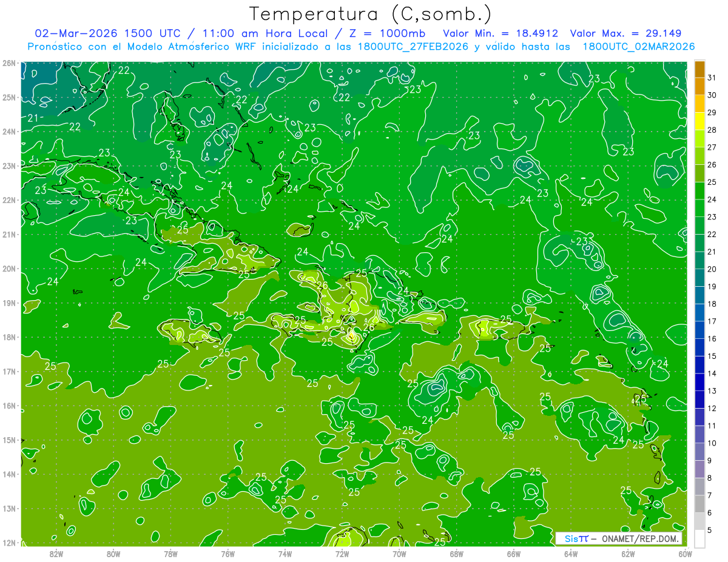Screen dimensions: 728x562
Task: Pick the orange swatch between 30 and 31
Action: (x=699, y=87)
